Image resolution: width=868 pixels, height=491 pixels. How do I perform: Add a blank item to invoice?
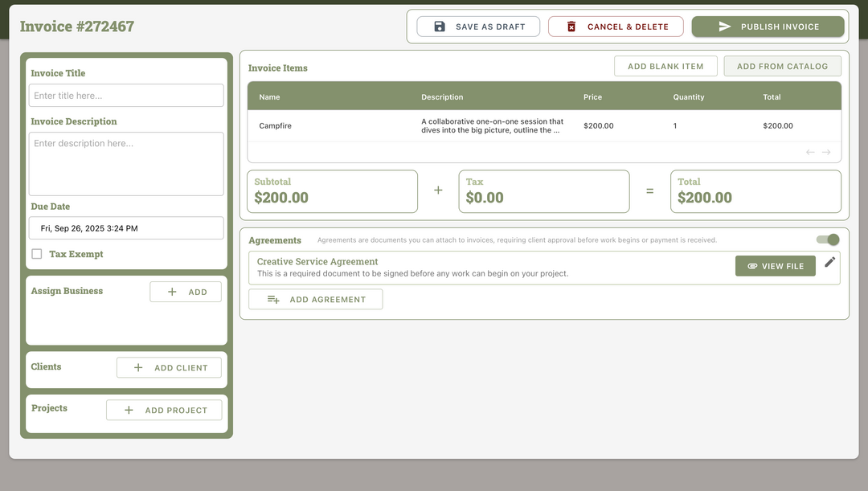(x=665, y=66)
